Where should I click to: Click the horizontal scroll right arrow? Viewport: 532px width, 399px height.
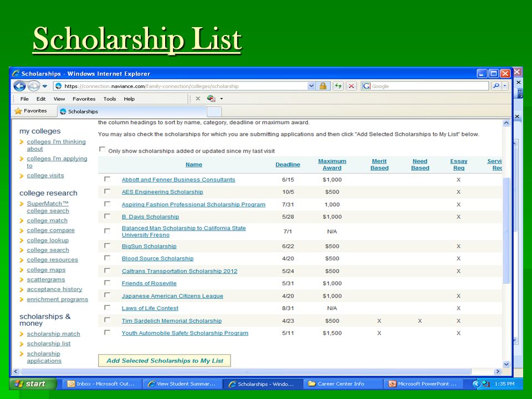coord(498,371)
